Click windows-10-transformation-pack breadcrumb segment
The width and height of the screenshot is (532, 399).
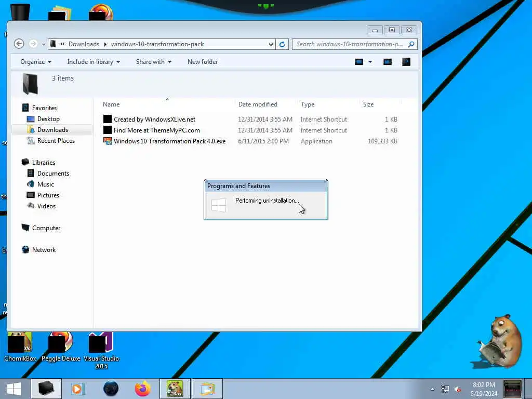coord(157,44)
